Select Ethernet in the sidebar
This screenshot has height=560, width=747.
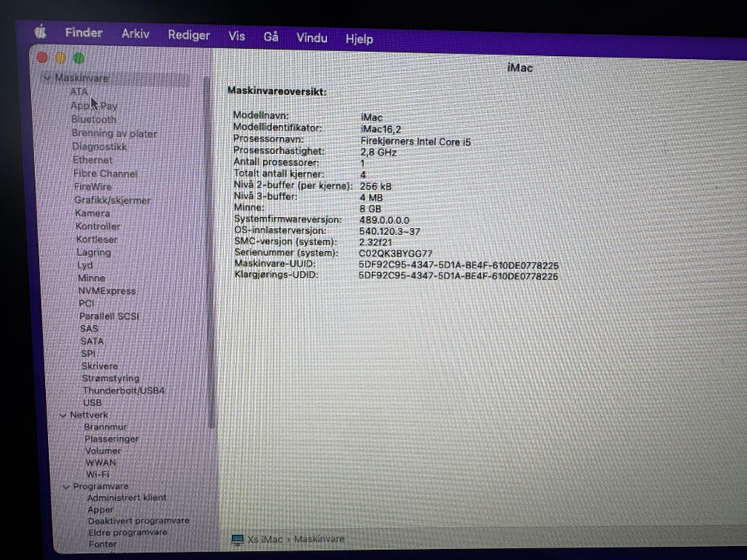point(93,160)
